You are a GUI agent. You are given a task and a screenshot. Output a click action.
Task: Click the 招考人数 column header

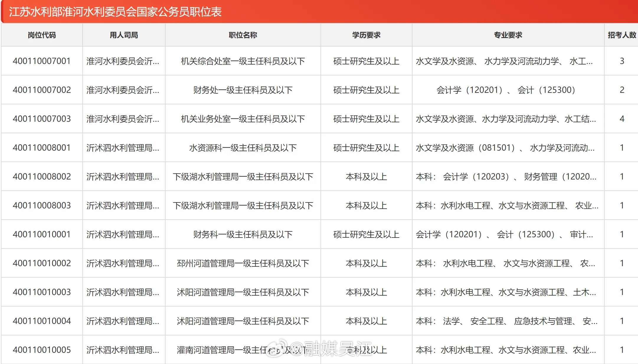pos(622,35)
